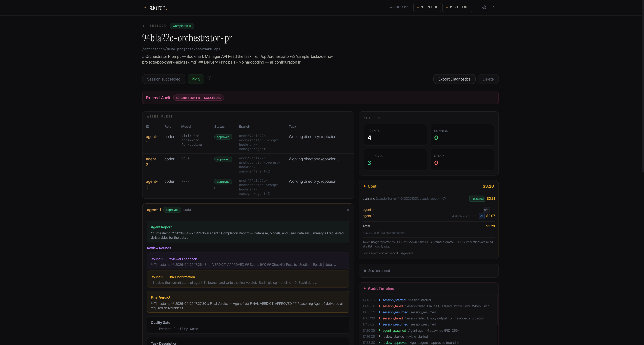Expand Round 1 Reviewer Feedback
The image size is (644, 345).
248,261
